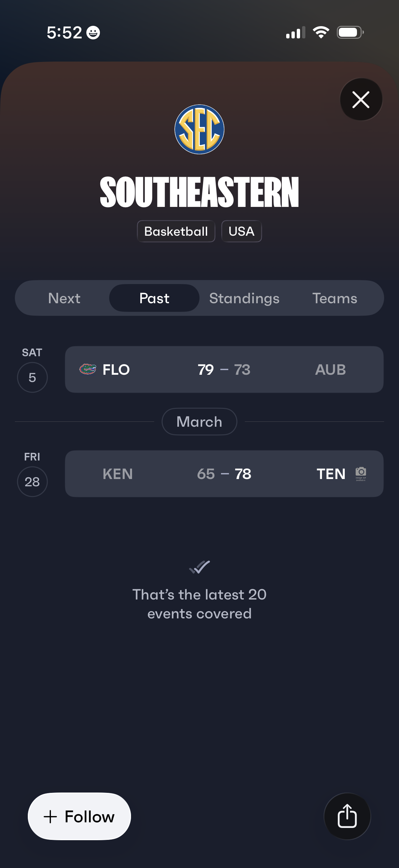This screenshot has width=399, height=868.
Task: Select the Florida Gators team logo
Action: tap(88, 369)
